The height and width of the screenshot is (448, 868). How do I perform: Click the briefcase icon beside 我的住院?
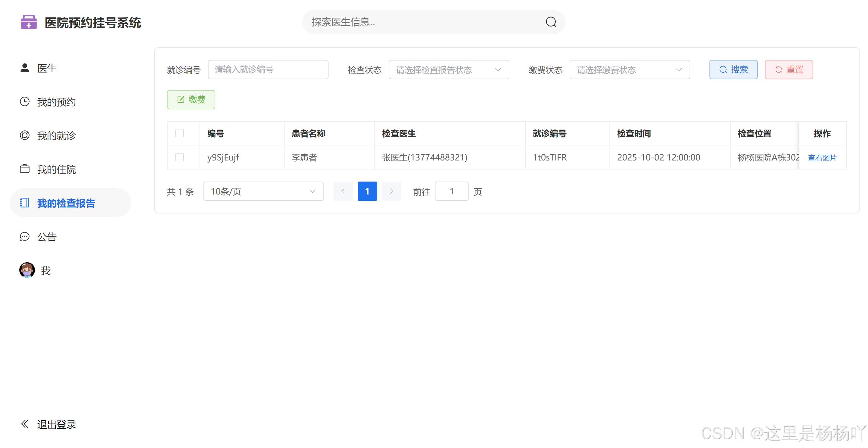tap(25, 169)
